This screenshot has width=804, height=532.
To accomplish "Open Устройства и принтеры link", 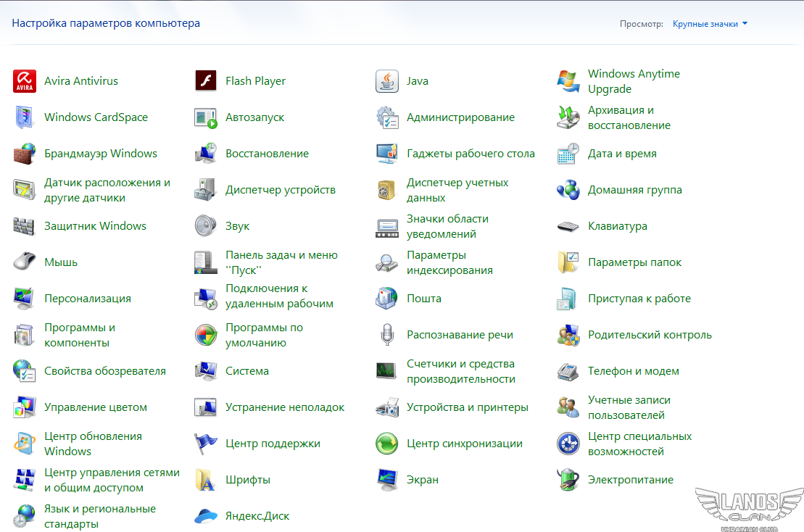I will (x=468, y=407).
